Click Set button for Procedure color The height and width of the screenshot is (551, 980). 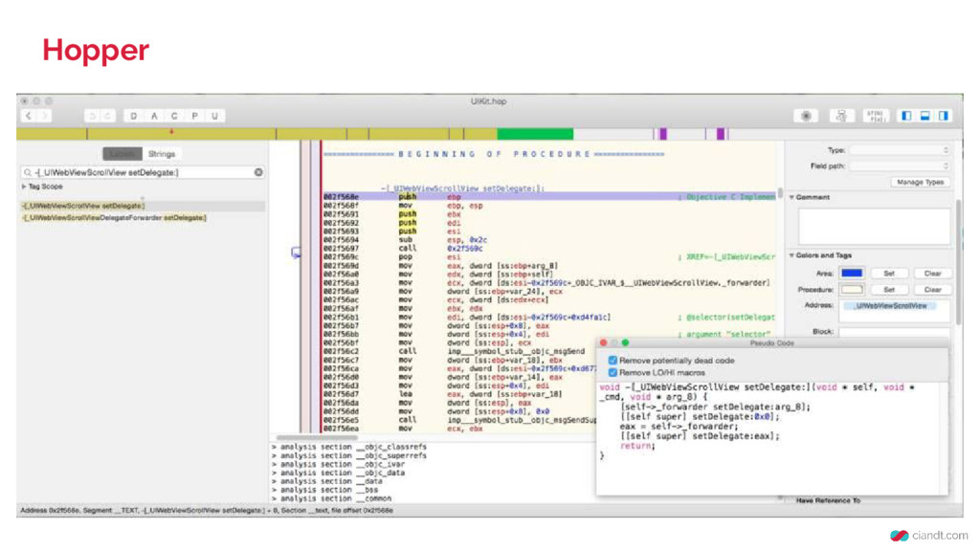click(x=889, y=290)
